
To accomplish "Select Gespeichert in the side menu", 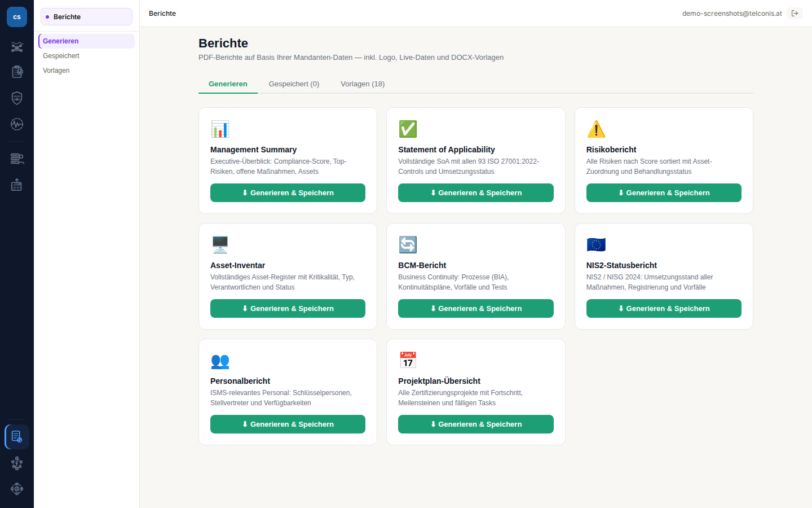I will tap(61, 56).
